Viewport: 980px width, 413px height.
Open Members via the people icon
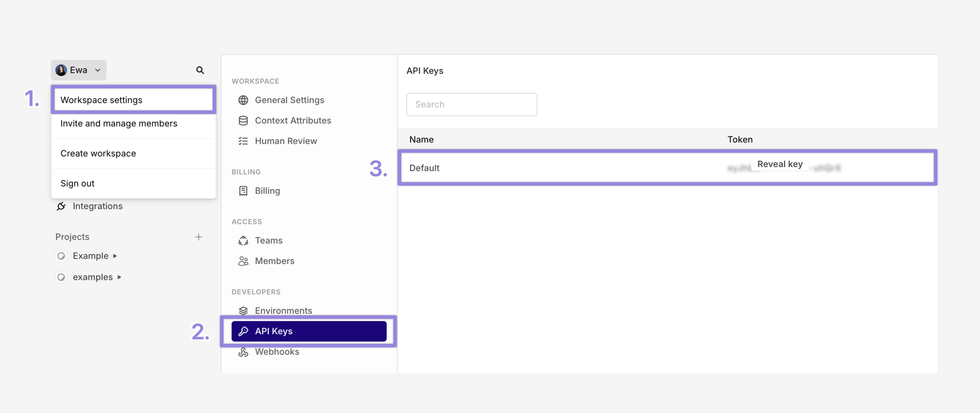243,261
